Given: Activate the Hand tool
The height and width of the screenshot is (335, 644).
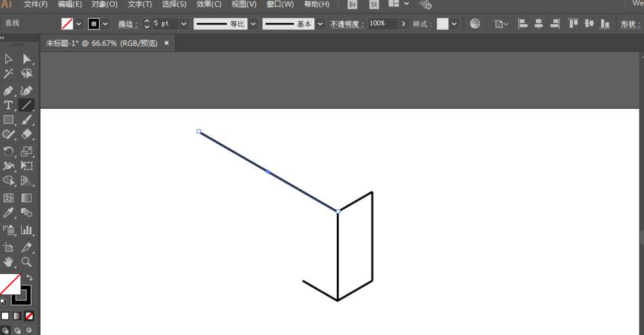Looking at the screenshot, I should 8,262.
